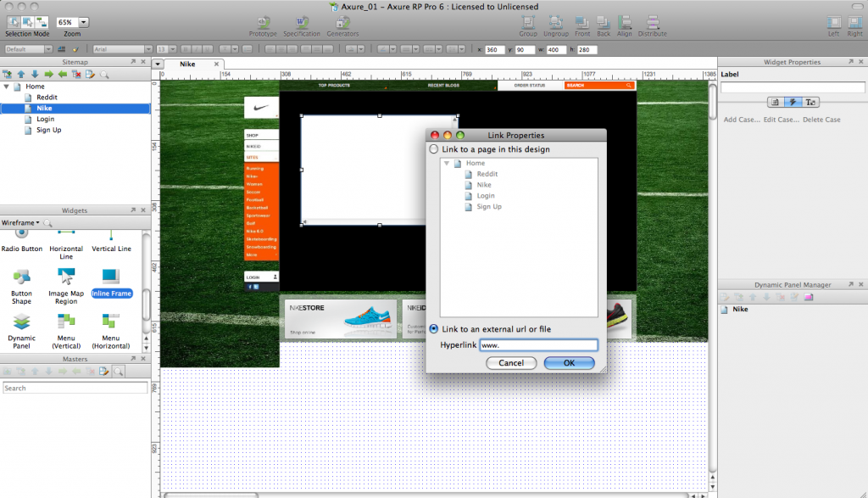Switch to the Nike page tab
The width and height of the screenshot is (868, 498).
[x=187, y=64]
